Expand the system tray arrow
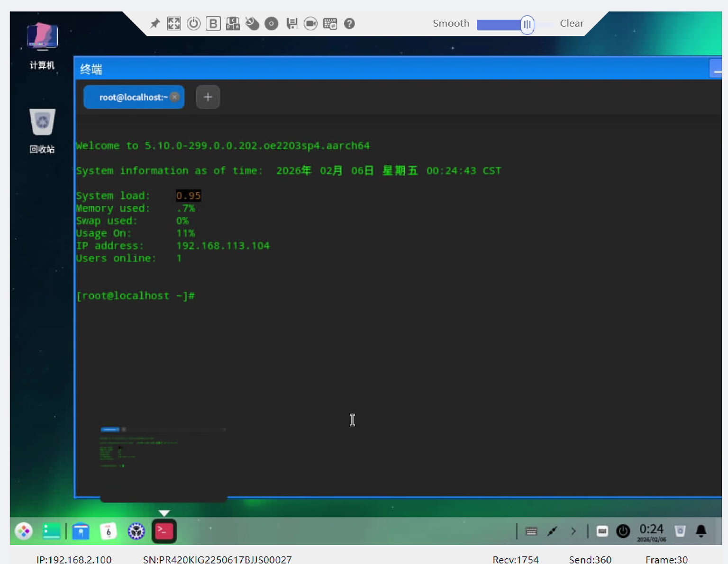 [x=573, y=531]
